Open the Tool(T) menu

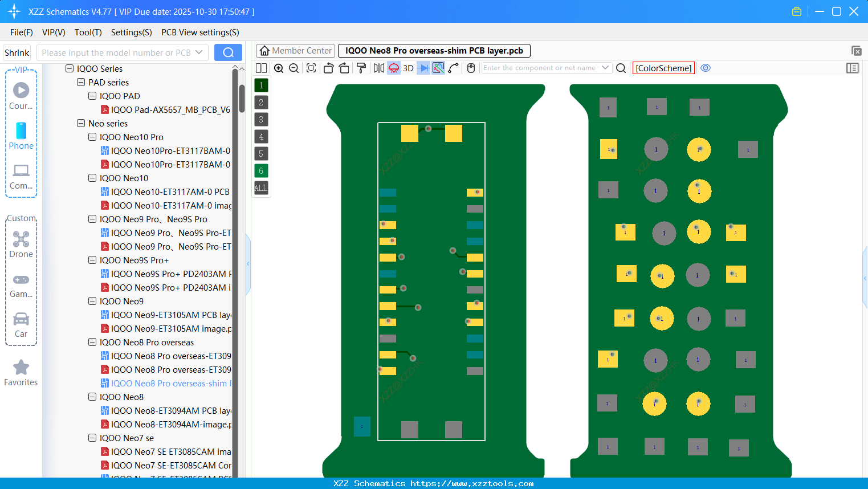click(88, 32)
